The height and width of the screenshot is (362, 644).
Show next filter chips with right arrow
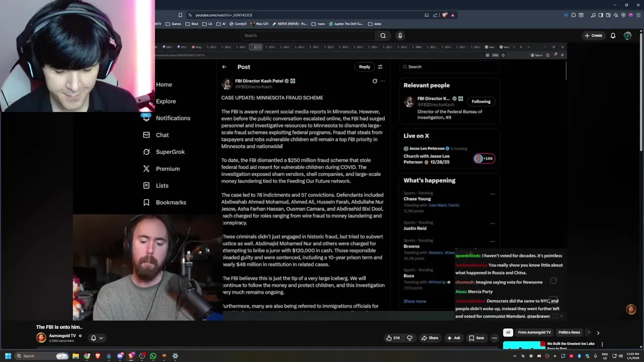pos(598,332)
